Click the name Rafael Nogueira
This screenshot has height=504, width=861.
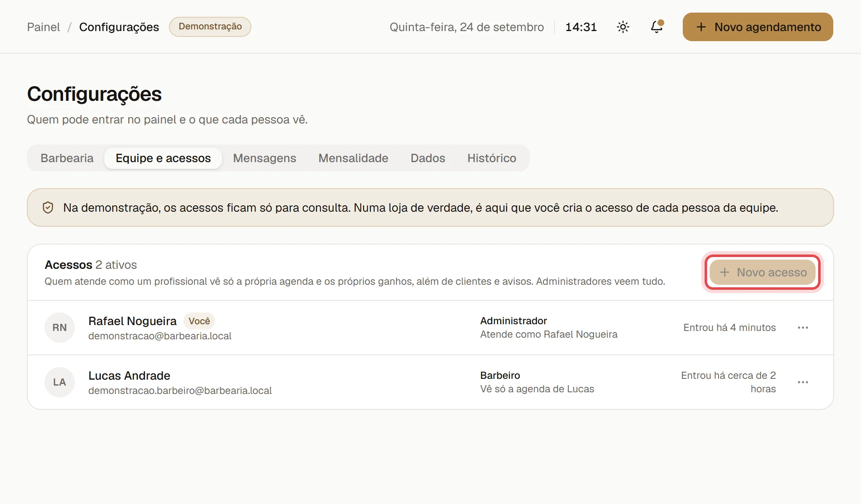132,321
